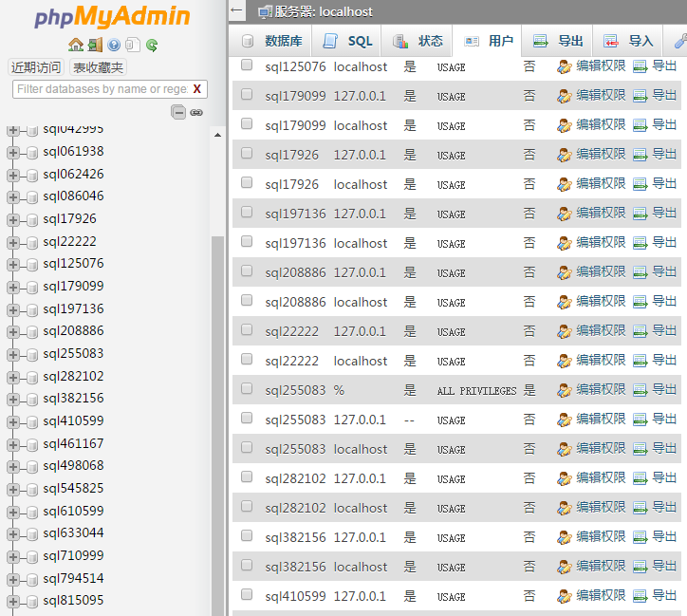Reload navigation panel green icon
687x616 pixels.
tap(152, 45)
